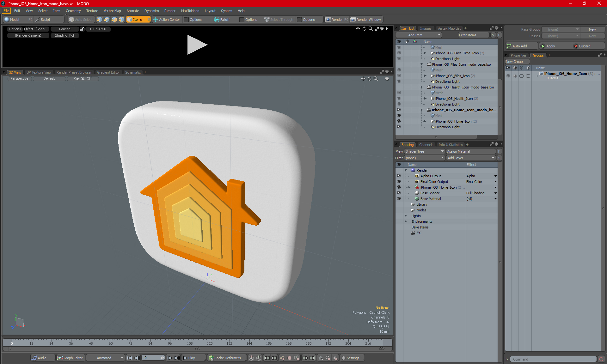Expand the Environments node
The width and height of the screenshot is (607, 364).
click(x=406, y=221)
